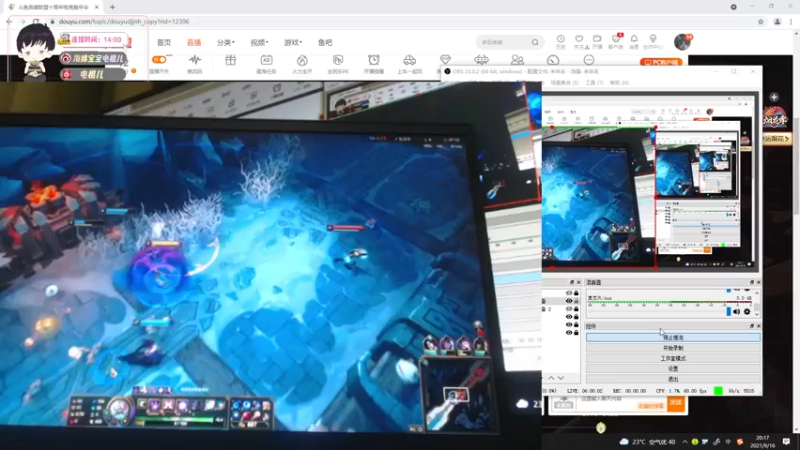
Task: Toggle eye visibility of source row "2"
Action: point(569,309)
